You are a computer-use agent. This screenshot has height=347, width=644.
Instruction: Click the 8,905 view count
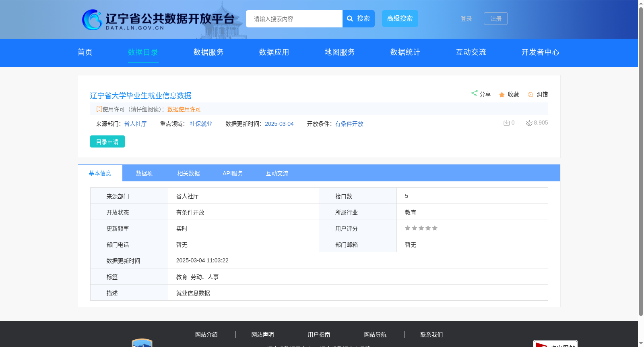(541, 123)
